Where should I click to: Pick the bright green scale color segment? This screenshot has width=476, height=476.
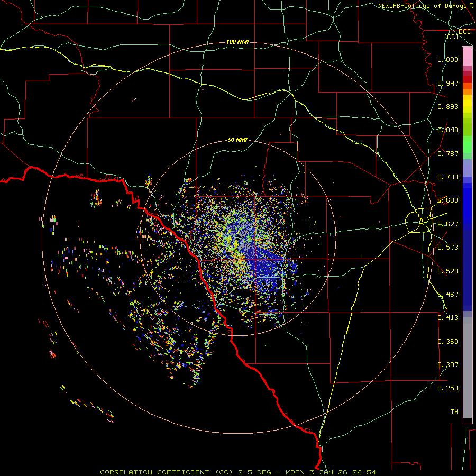[x=467, y=144]
